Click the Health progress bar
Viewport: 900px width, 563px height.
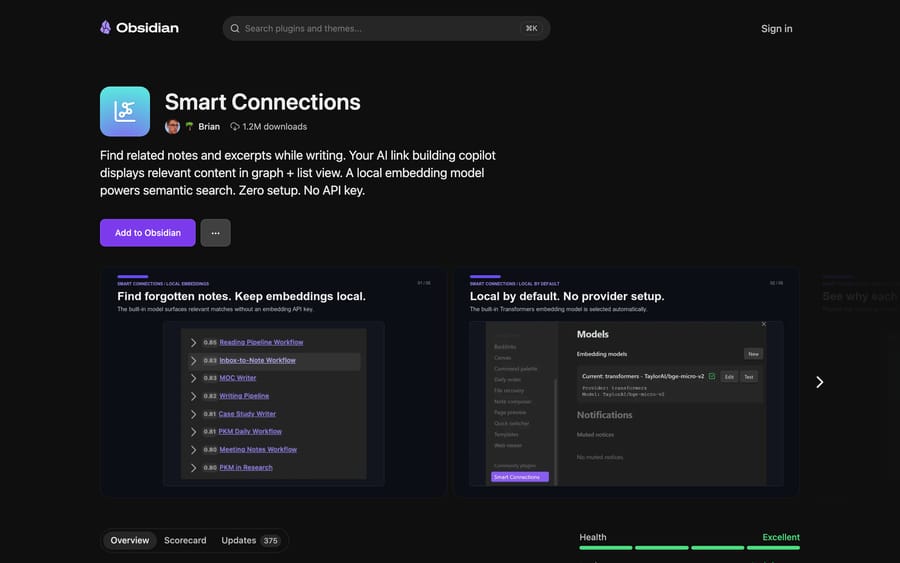click(x=689, y=548)
